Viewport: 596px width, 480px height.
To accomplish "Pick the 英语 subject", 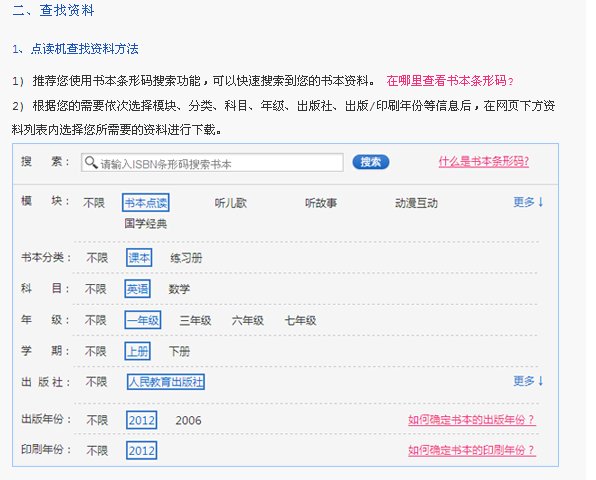I will tap(137, 289).
